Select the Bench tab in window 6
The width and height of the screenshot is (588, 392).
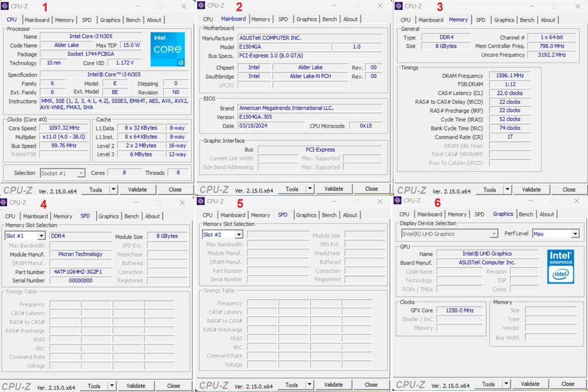(x=526, y=215)
